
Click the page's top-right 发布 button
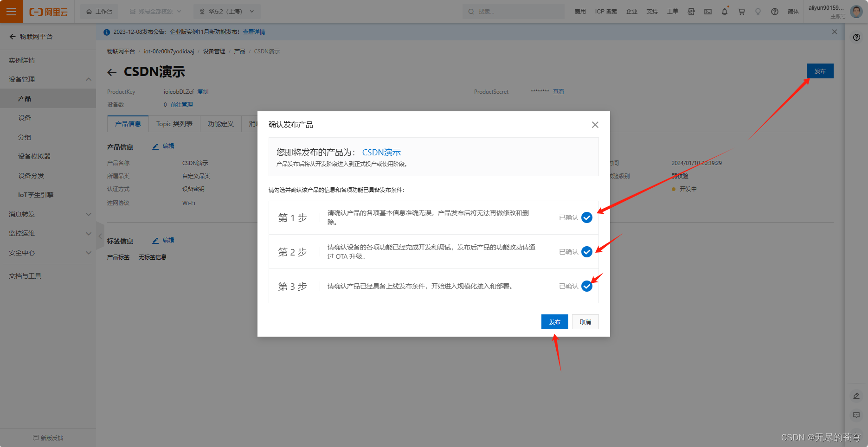[820, 71]
